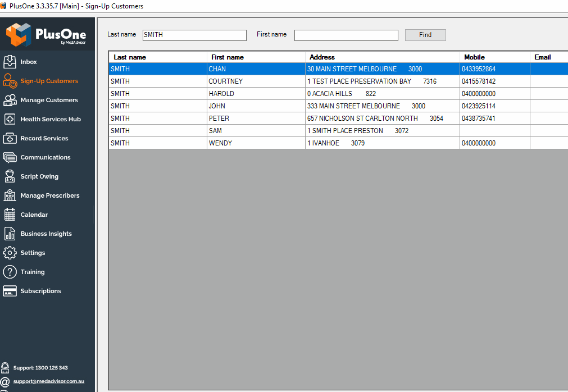The image size is (568, 392).
Task: Open Business Insights section
Action: (47, 234)
